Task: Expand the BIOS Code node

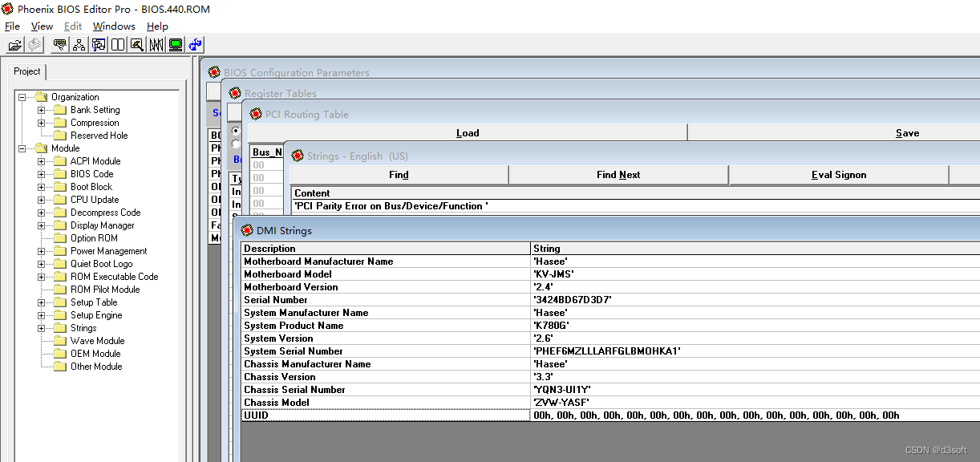Action: (x=42, y=174)
